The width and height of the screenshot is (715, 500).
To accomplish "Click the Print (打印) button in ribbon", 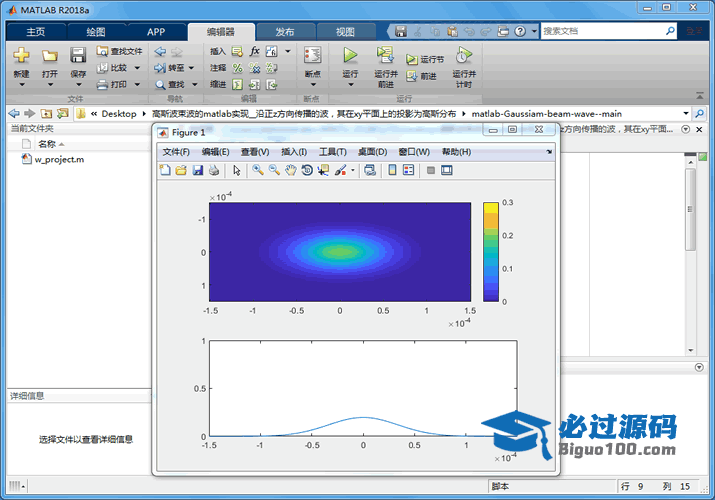I will click(112, 84).
